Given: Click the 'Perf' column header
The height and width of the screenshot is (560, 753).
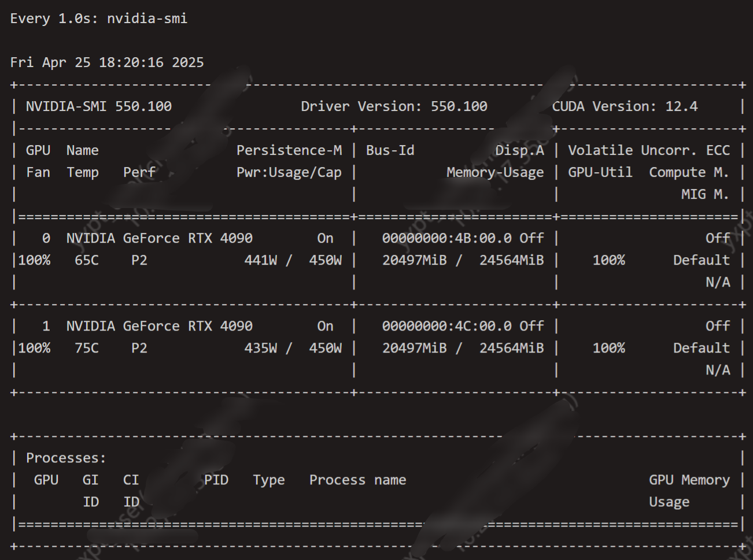Looking at the screenshot, I should tap(139, 172).
